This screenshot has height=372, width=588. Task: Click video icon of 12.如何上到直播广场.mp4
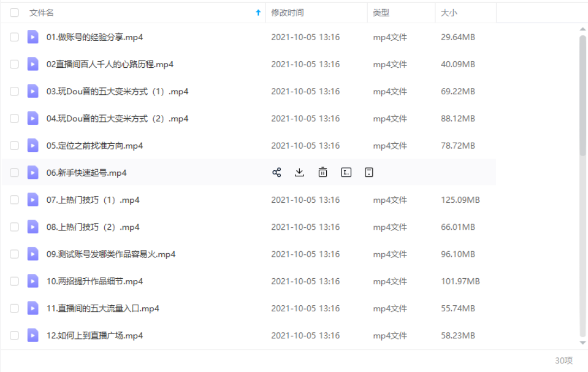(x=33, y=335)
